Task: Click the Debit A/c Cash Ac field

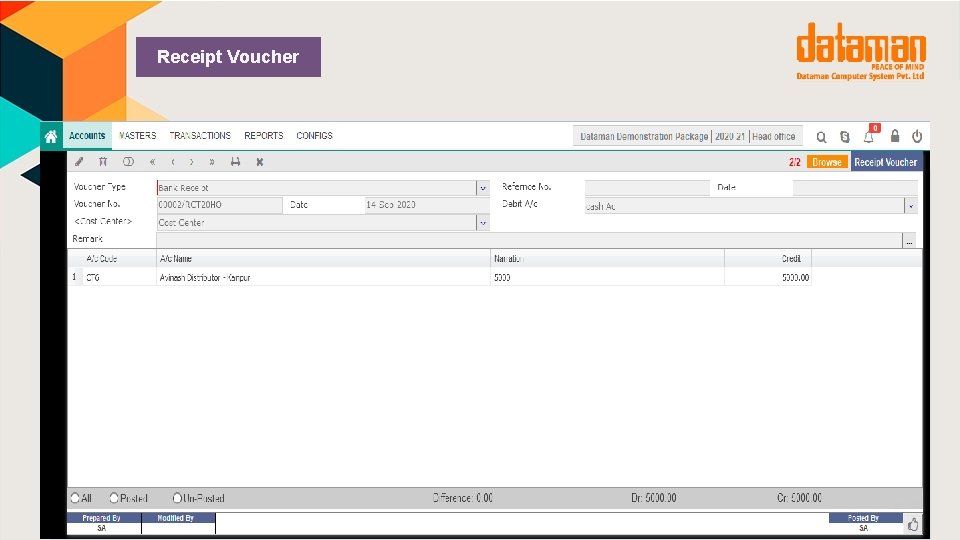Action: pyautogui.click(x=744, y=206)
